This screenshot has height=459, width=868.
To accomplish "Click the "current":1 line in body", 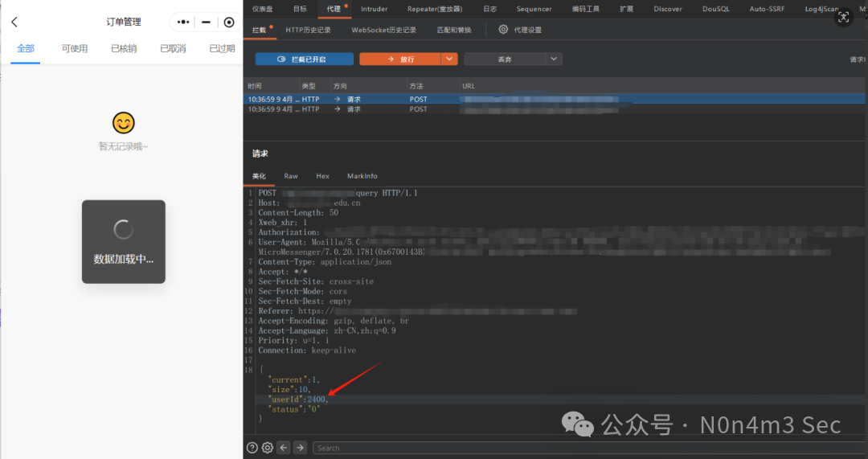I will (x=294, y=380).
